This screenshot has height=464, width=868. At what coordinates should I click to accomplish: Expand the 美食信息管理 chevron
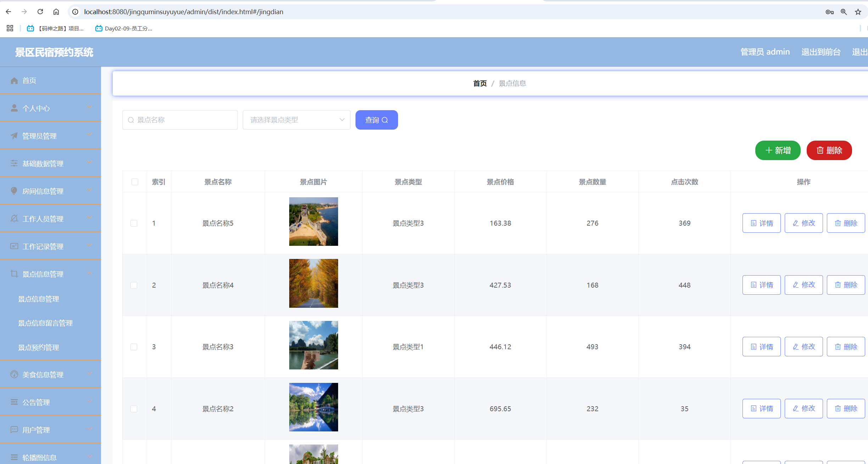click(89, 373)
